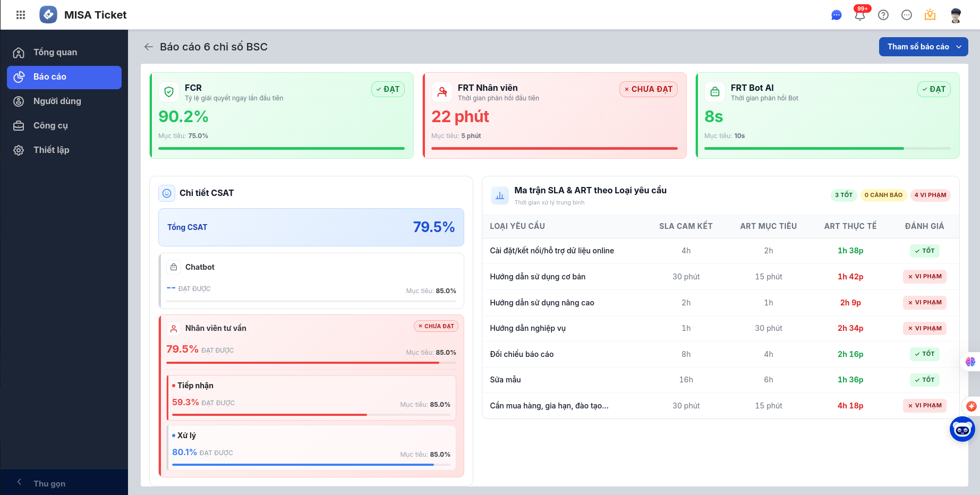The width and height of the screenshot is (980, 495).
Task: Open the Công cụ menu item
Action: click(50, 125)
